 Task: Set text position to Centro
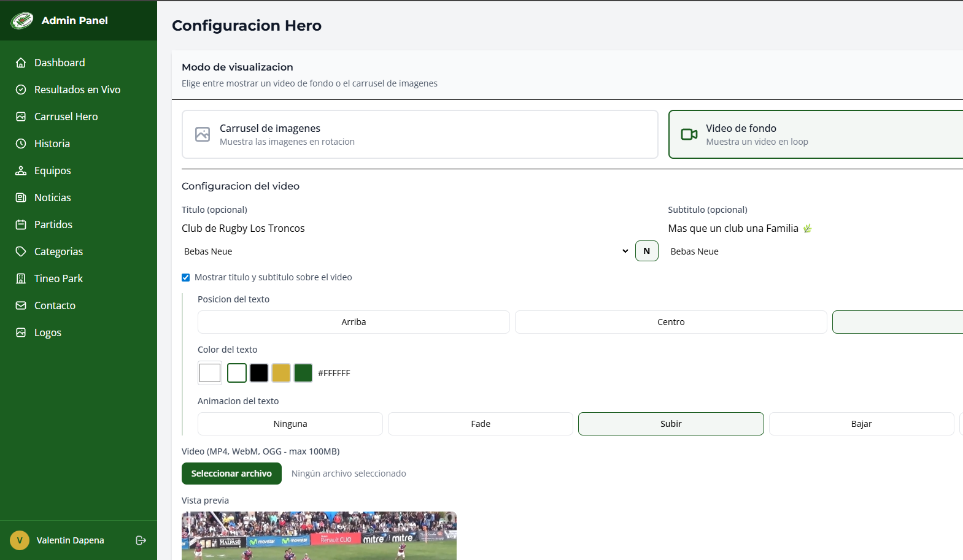pos(671,322)
